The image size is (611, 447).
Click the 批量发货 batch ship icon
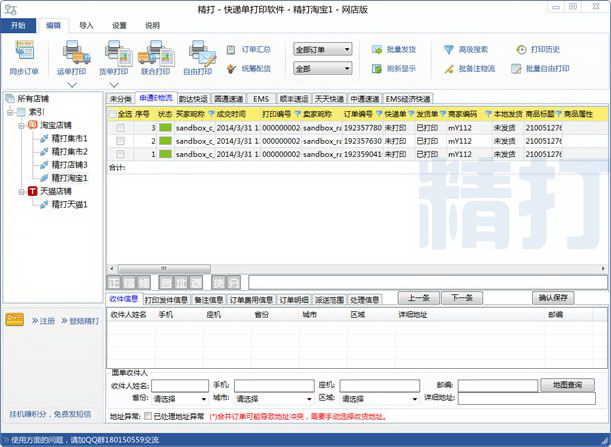[x=376, y=49]
